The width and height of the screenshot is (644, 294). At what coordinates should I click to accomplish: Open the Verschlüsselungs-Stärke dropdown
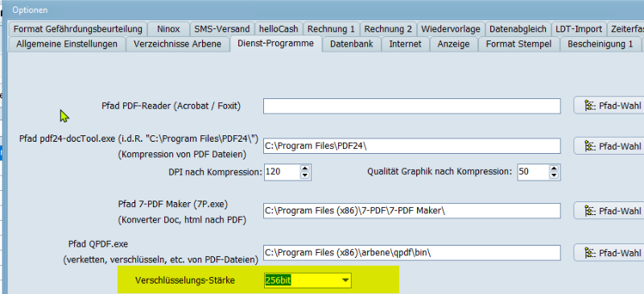346,281
